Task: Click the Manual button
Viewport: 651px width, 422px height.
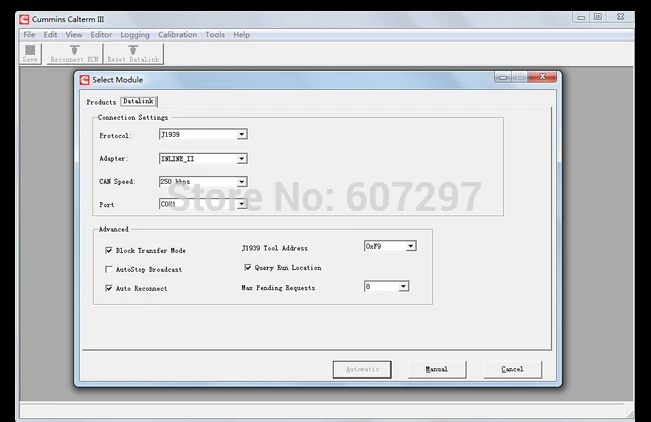Action: (x=437, y=369)
